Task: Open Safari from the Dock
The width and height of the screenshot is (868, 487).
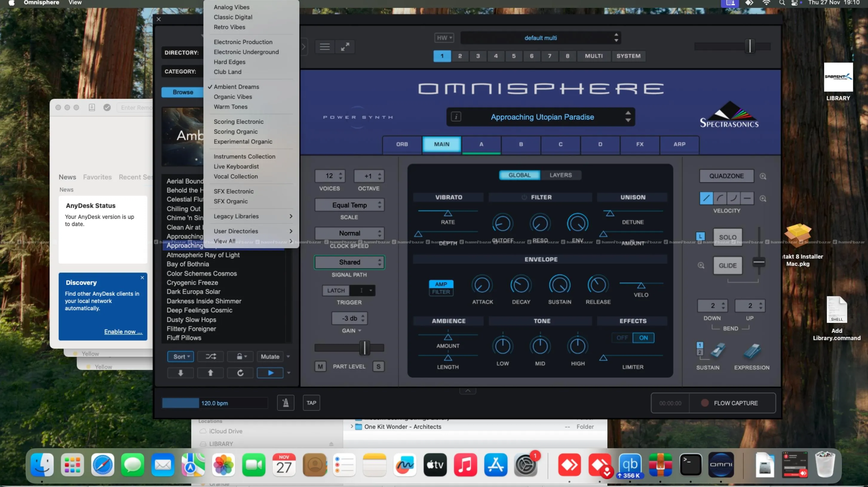Action: point(102,465)
